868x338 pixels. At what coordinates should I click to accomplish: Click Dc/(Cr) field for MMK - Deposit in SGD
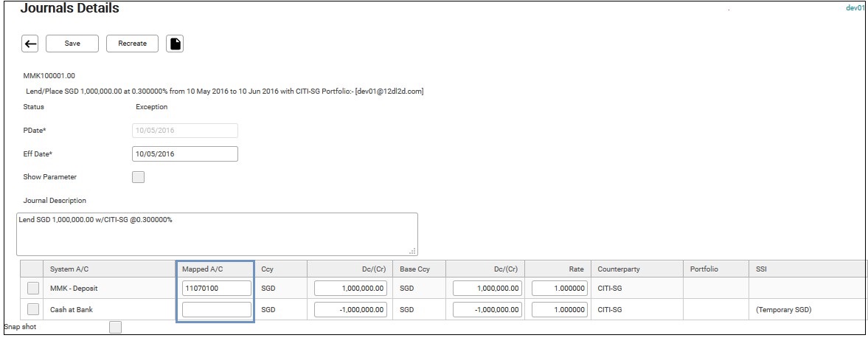pyautogui.click(x=351, y=289)
